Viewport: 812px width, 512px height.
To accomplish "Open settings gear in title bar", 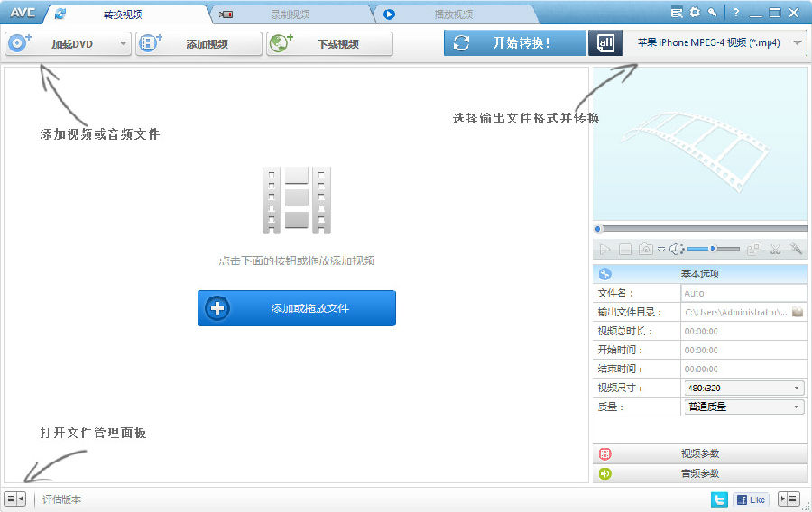I will pos(695,12).
